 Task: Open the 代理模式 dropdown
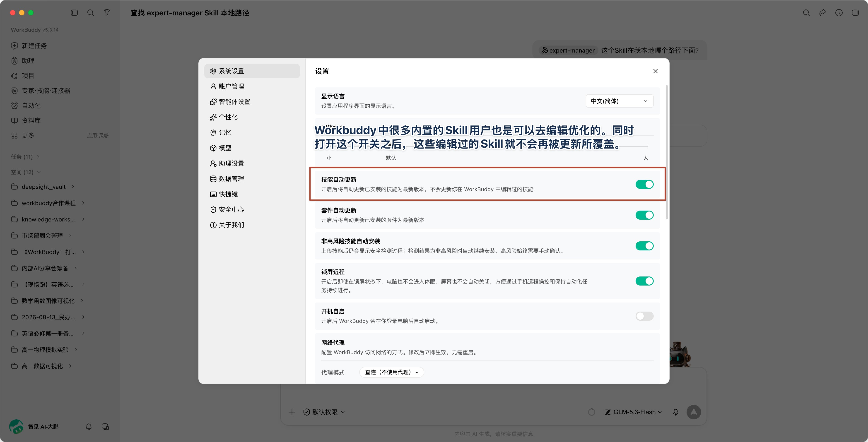click(x=392, y=372)
